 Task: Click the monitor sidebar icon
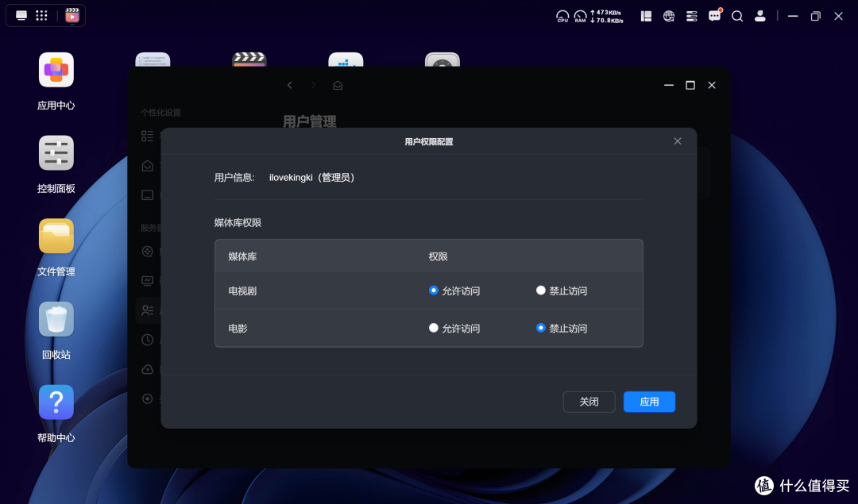coord(148,281)
